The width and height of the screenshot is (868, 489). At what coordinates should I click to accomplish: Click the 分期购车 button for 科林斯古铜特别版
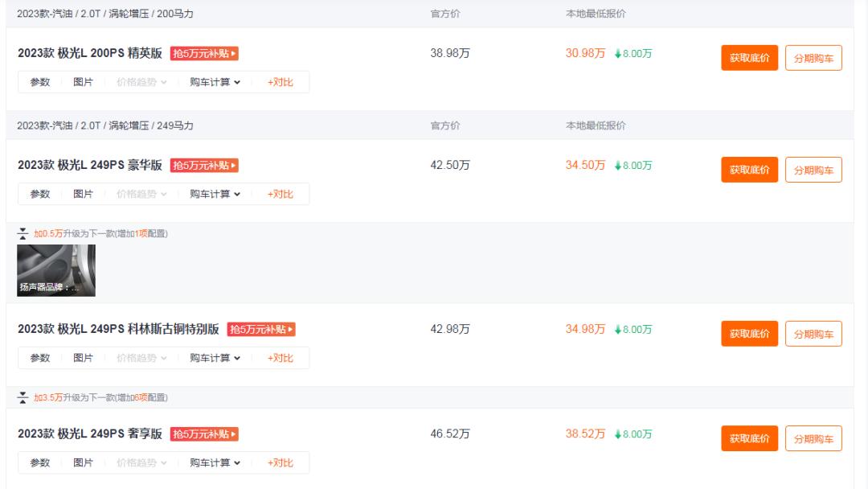click(x=813, y=333)
